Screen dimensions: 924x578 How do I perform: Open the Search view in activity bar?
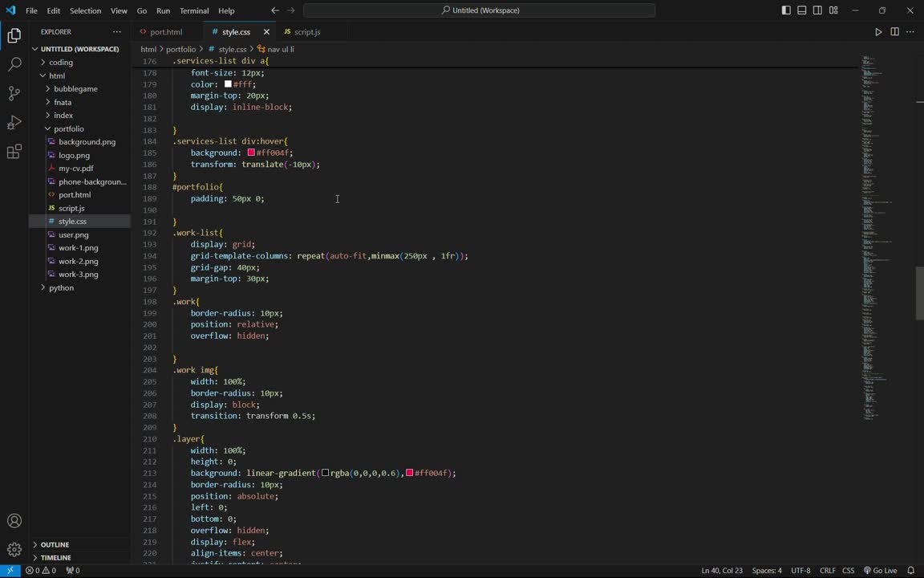[x=14, y=63]
